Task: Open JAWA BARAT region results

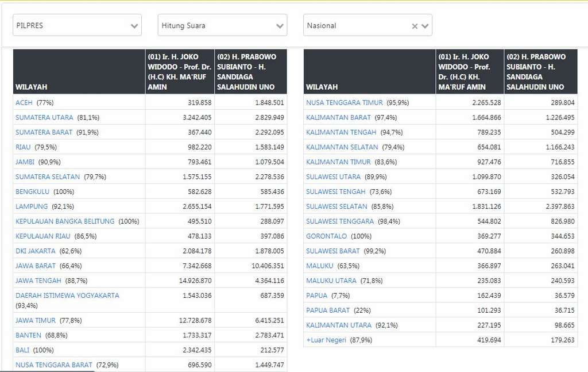Action: tap(35, 266)
